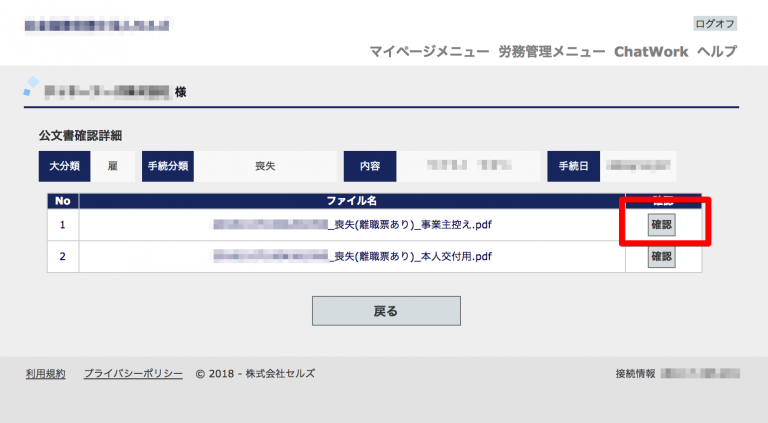768x423 pixels.
Task: Click 確認 button for 事業主控え.pdf
Action: click(x=661, y=225)
